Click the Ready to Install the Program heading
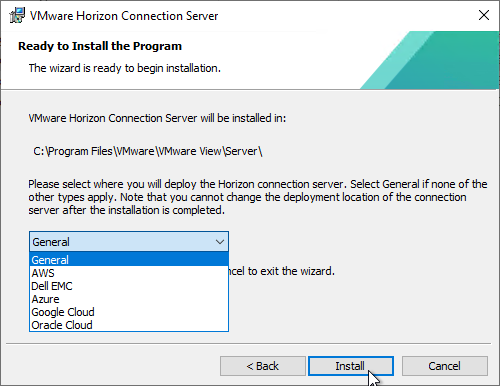 coord(100,46)
